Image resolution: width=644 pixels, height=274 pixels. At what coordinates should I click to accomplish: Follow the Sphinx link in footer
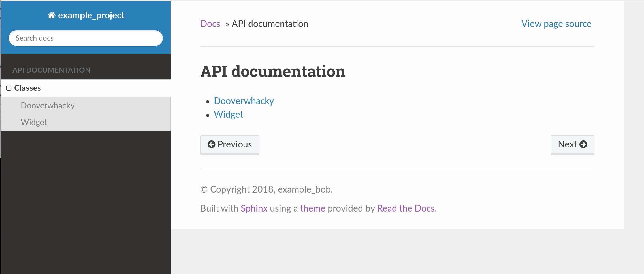click(x=254, y=208)
